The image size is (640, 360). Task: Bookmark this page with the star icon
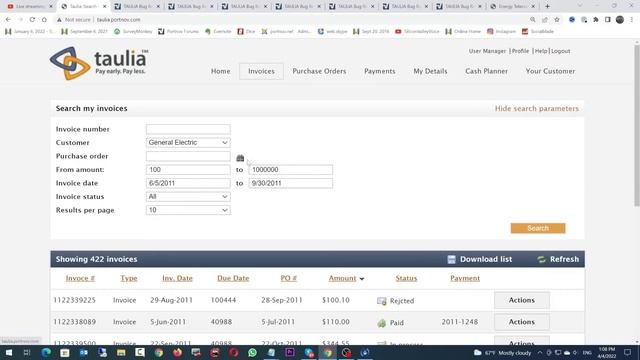tap(557, 20)
